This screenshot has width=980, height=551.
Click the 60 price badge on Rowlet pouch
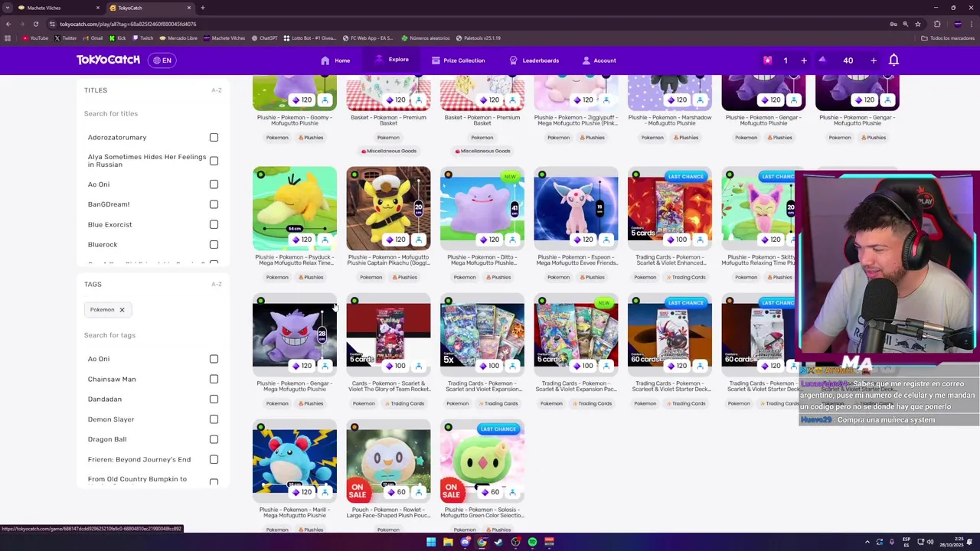[x=397, y=492]
